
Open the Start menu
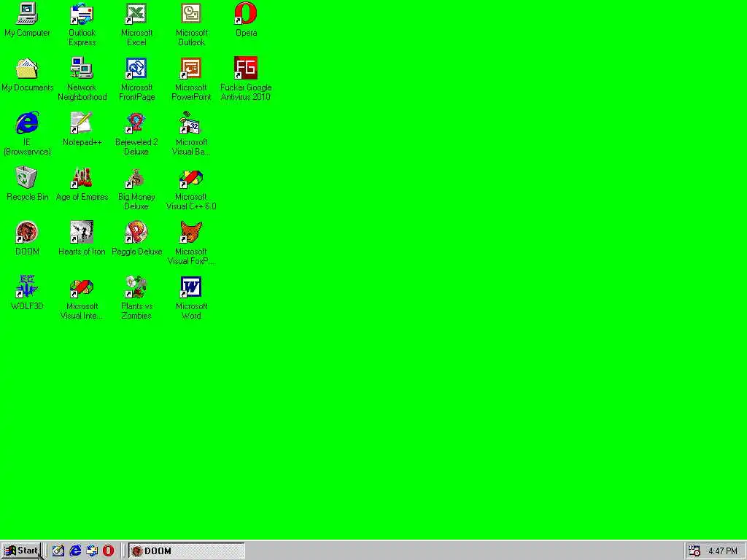(x=20, y=551)
